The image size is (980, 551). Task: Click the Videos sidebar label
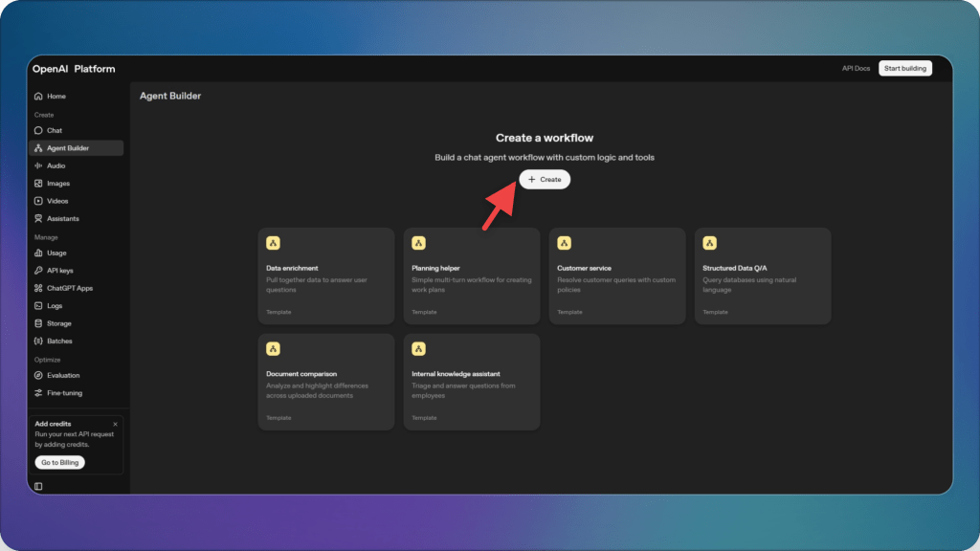57,201
